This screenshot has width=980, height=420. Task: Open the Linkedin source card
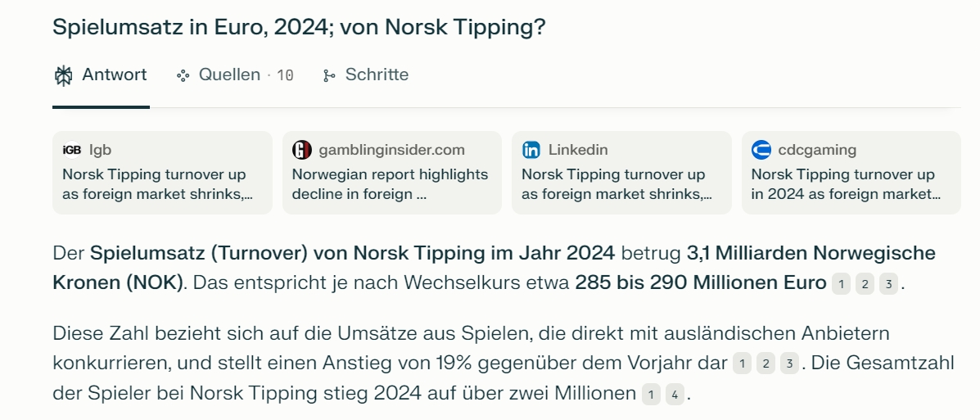pos(621,173)
